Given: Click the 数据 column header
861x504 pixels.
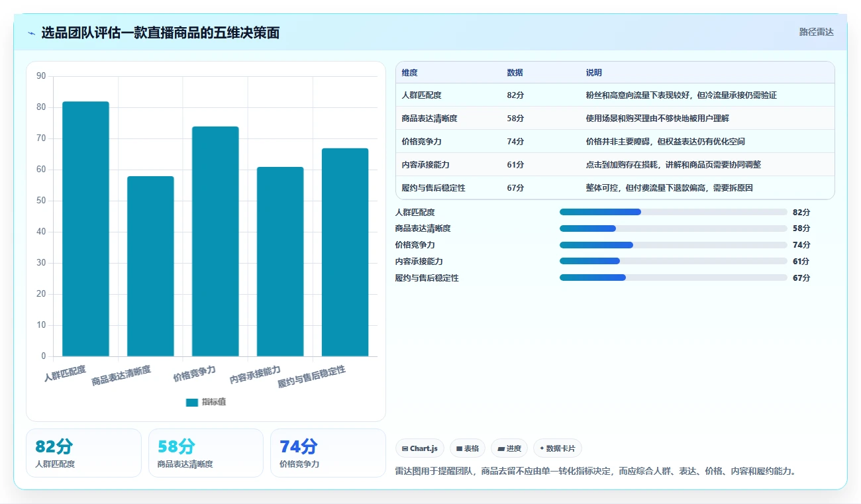Looking at the screenshot, I should tap(515, 73).
